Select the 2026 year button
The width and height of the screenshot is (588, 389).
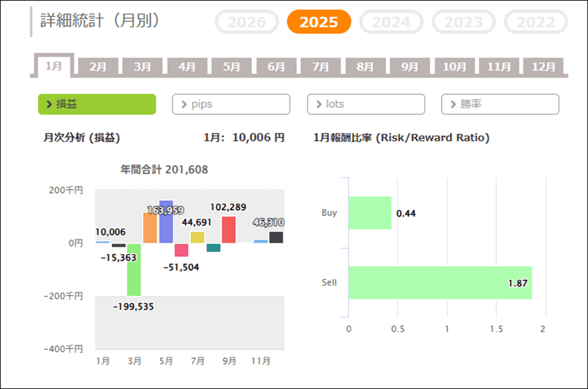click(x=247, y=22)
